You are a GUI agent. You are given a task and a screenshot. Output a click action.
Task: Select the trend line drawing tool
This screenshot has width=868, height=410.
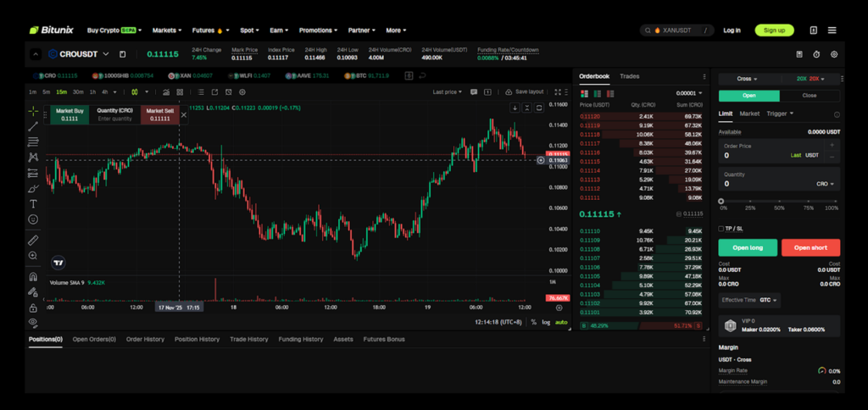pyautogui.click(x=33, y=127)
